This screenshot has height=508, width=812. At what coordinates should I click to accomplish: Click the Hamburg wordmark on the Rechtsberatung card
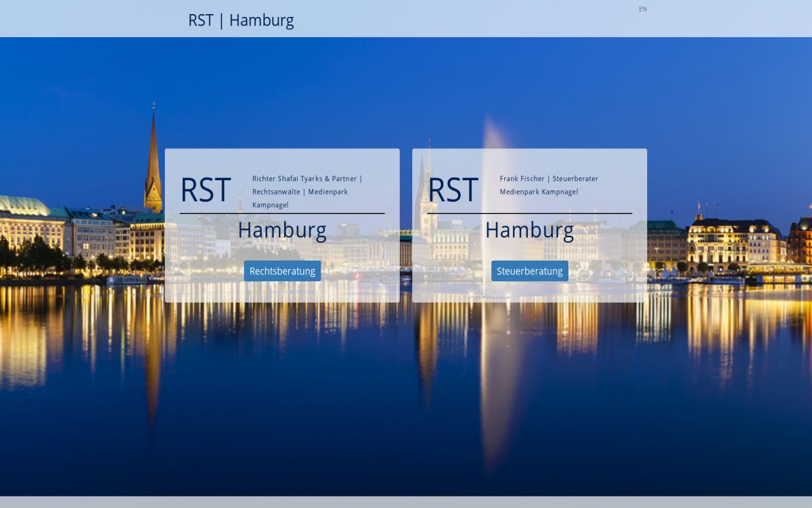click(283, 230)
